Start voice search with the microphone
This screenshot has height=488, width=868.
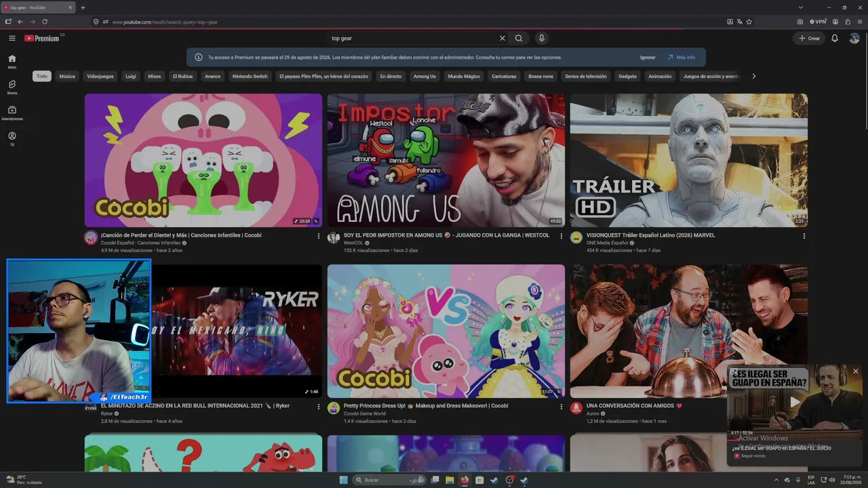point(541,39)
